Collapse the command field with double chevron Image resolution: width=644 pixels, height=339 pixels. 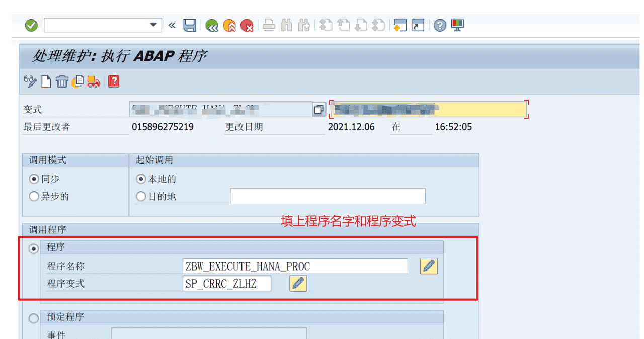click(172, 25)
